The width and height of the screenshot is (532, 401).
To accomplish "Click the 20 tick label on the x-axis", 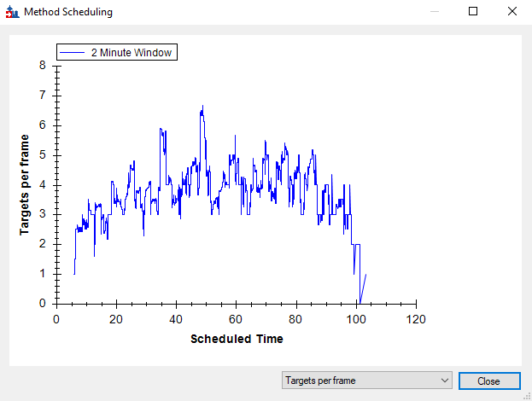I will [116, 319].
